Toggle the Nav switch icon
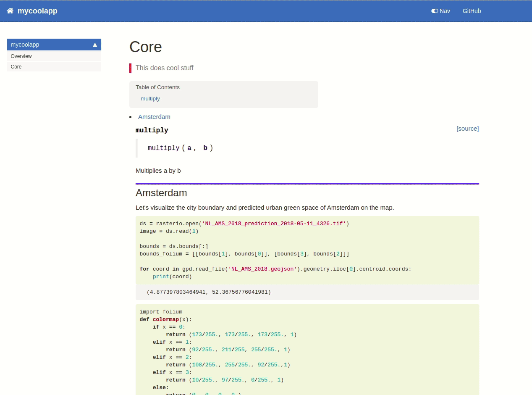532x395 pixels. [435, 11]
